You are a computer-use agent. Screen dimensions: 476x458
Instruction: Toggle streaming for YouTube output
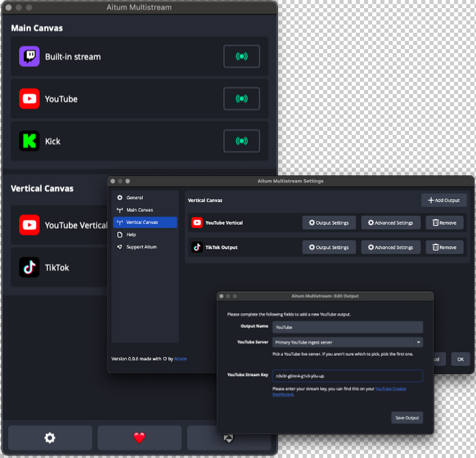[x=241, y=99]
